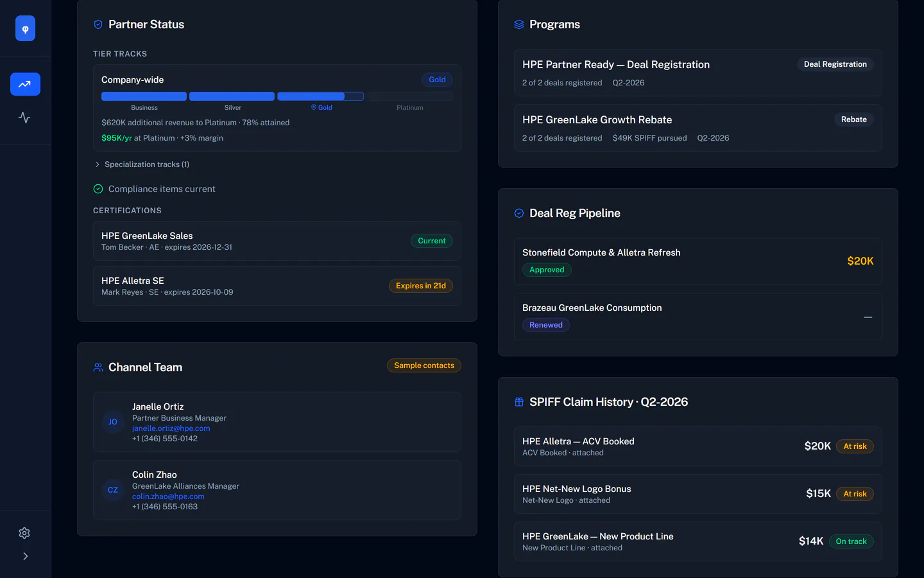Screen dimensions: 924x578
Task: Click the Silver tier label
Action: (x=233, y=108)
